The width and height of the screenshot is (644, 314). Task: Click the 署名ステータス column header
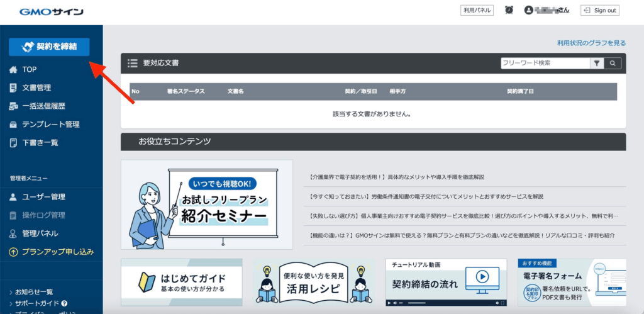point(186,92)
